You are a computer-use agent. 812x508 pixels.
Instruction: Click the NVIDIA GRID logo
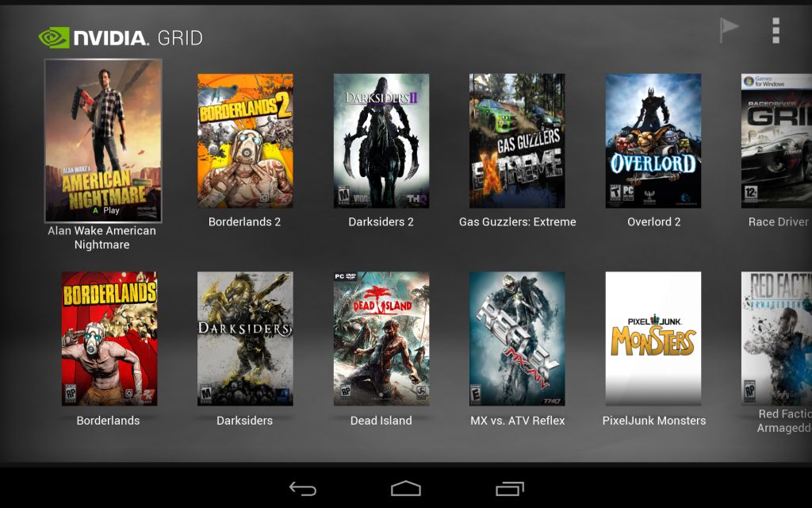pos(121,38)
